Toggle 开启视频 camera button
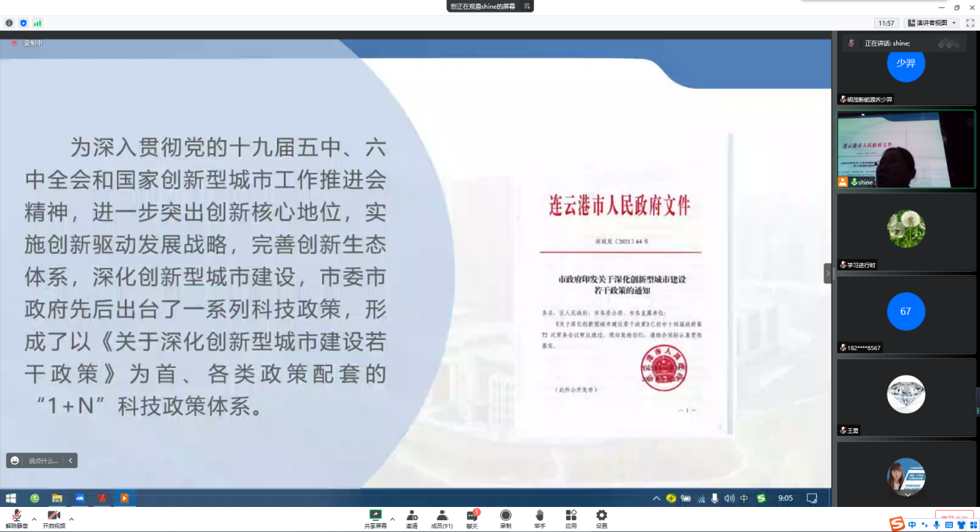The image size is (980, 532). tap(54, 515)
